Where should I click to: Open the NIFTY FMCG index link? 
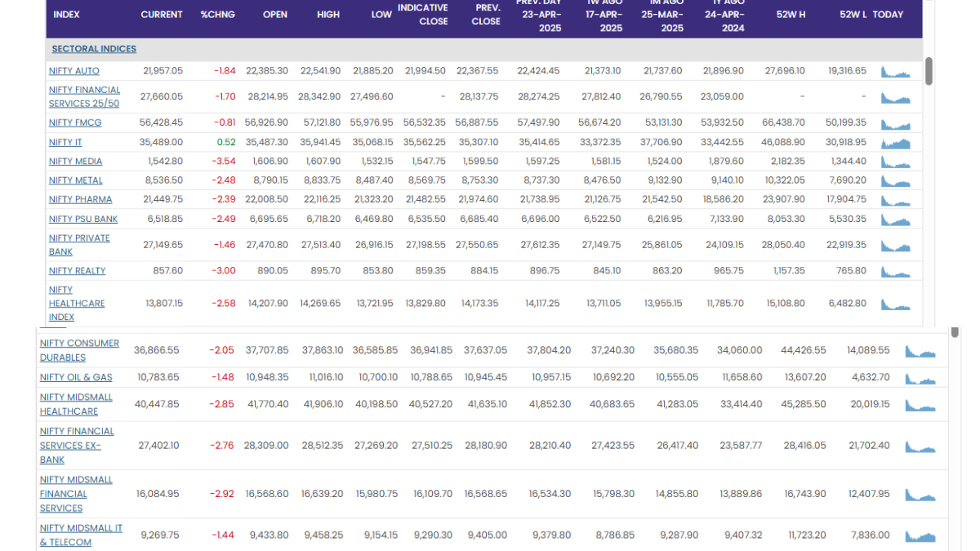pyautogui.click(x=75, y=122)
